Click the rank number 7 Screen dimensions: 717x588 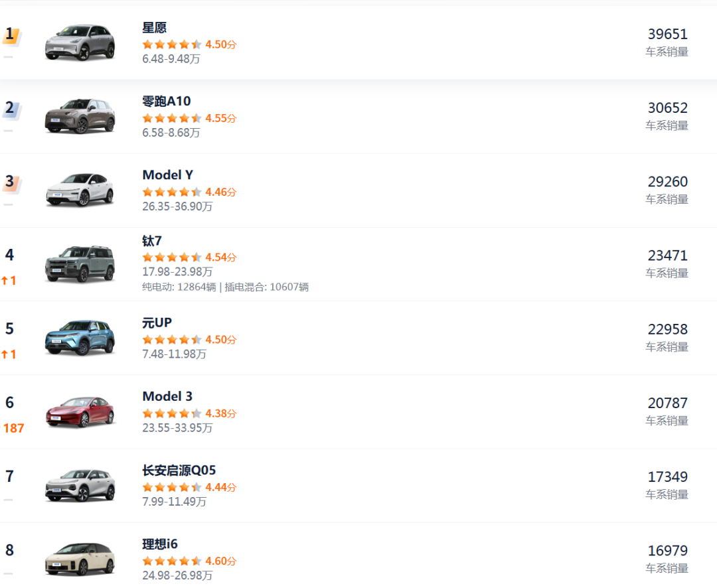(x=9, y=477)
